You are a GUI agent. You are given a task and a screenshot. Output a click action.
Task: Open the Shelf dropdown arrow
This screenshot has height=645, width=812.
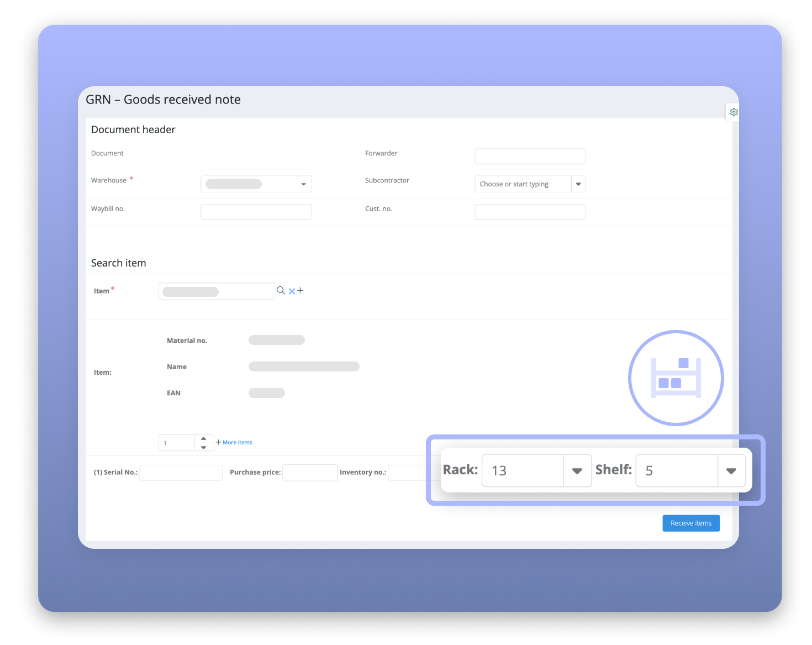(x=731, y=471)
